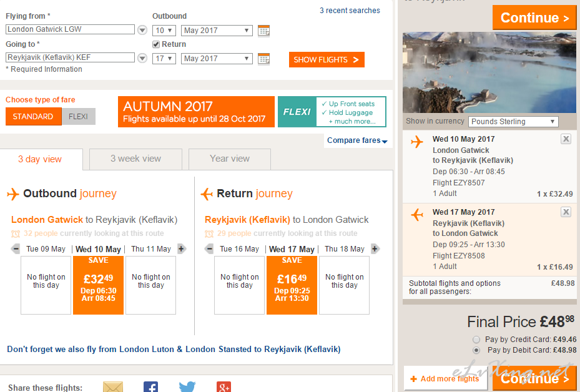Select return Wed 17 May £16.49 fare
Screen dimensions: 580x392
click(x=292, y=285)
